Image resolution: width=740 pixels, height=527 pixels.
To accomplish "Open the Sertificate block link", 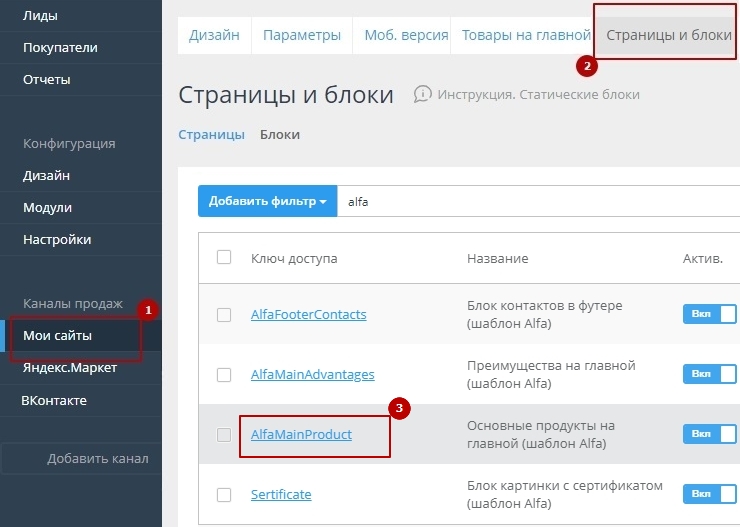I will coord(281,495).
